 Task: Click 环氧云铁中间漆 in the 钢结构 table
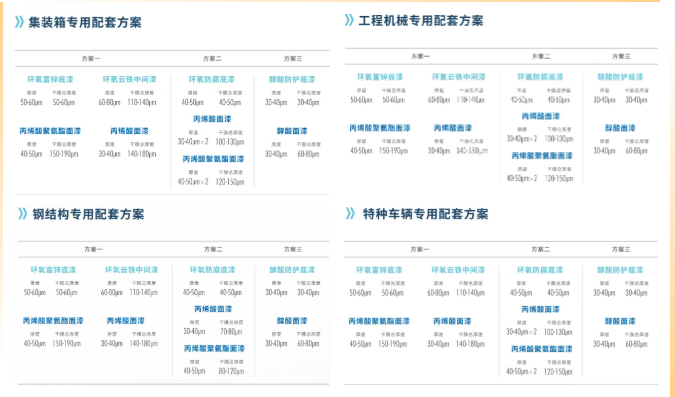131,270
